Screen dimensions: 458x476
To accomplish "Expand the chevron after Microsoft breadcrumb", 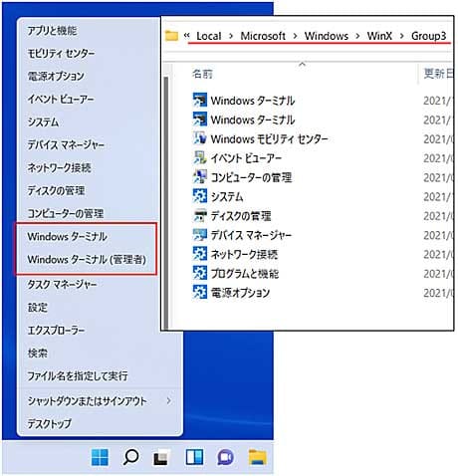I will pos(295,36).
